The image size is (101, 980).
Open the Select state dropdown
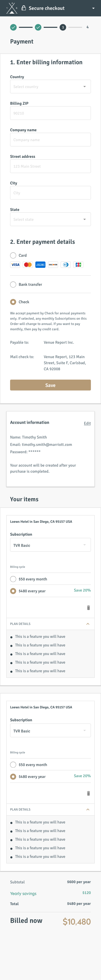[50, 219]
